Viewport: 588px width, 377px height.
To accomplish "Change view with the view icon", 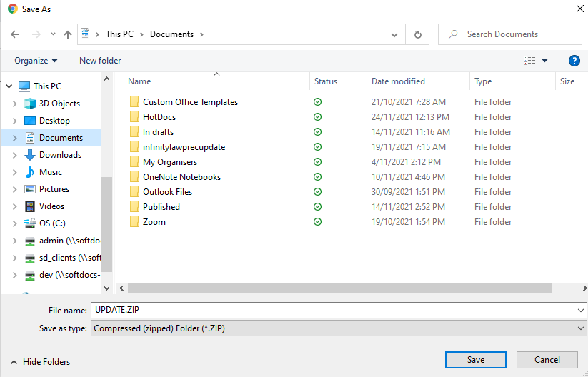I will [x=529, y=61].
